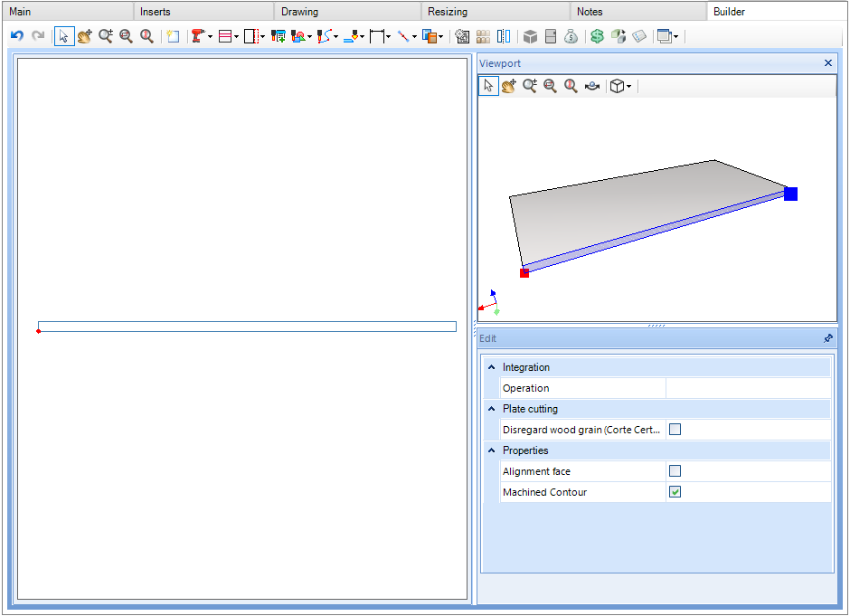Click zoom 1:1 magnifier in Viewport toolbar
This screenshot has height=616, width=850.
571,86
